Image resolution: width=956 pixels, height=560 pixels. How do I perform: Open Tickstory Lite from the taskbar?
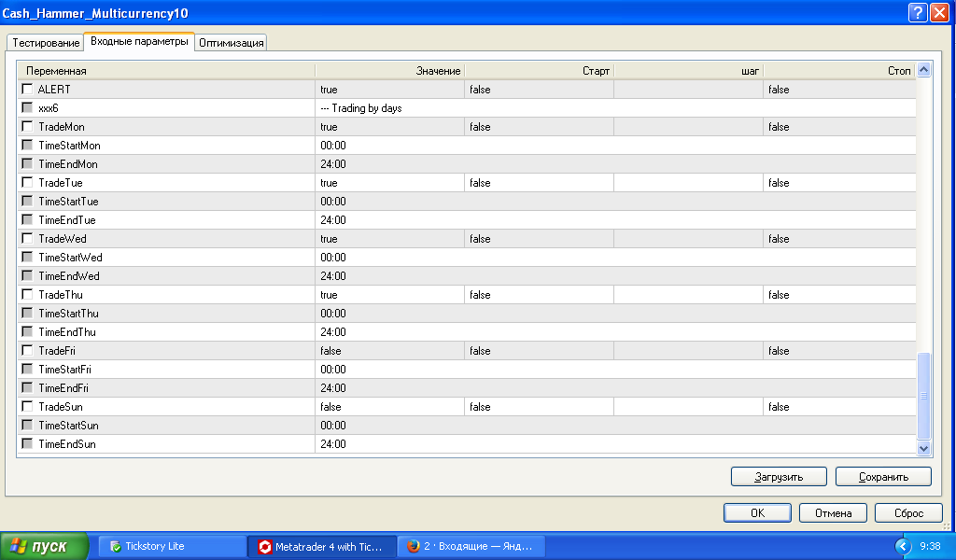click(172, 547)
